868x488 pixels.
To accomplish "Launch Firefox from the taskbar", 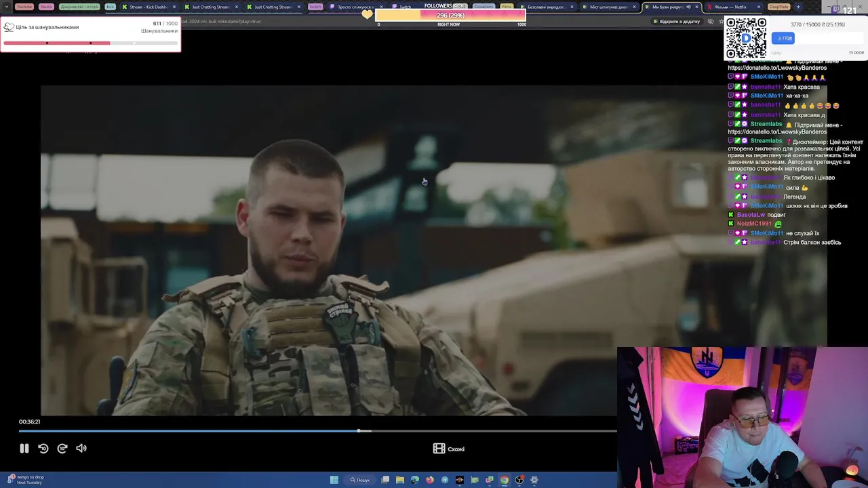I will 430,480.
